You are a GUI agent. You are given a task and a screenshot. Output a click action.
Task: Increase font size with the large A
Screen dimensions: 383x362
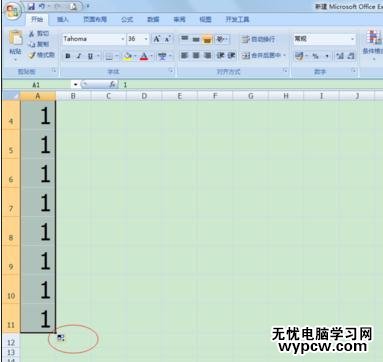click(157, 39)
